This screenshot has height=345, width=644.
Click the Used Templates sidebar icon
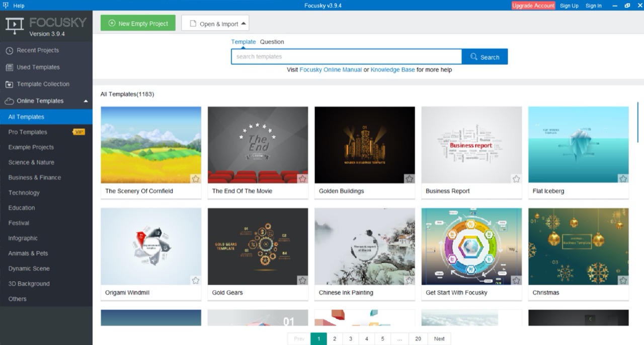[x=9, y=67]
